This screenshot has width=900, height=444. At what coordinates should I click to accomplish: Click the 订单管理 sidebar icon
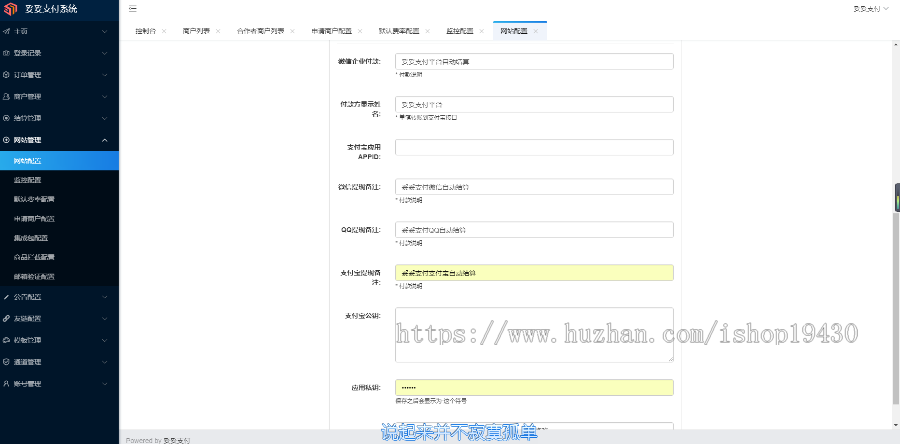6,75
